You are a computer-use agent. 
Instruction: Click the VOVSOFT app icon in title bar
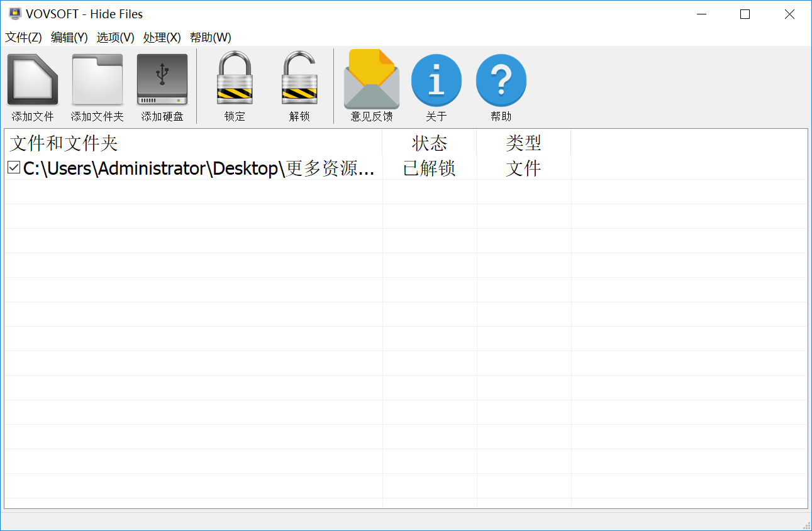[x=15, y=14]
